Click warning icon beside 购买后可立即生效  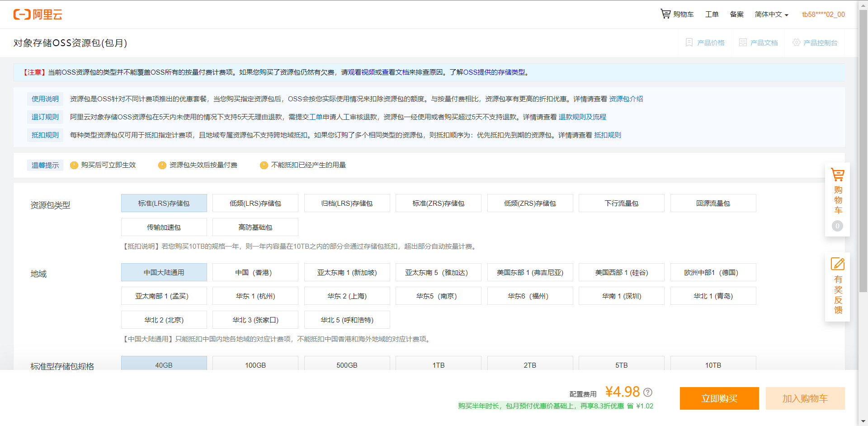pyautogui.click(x=74, y=165)
